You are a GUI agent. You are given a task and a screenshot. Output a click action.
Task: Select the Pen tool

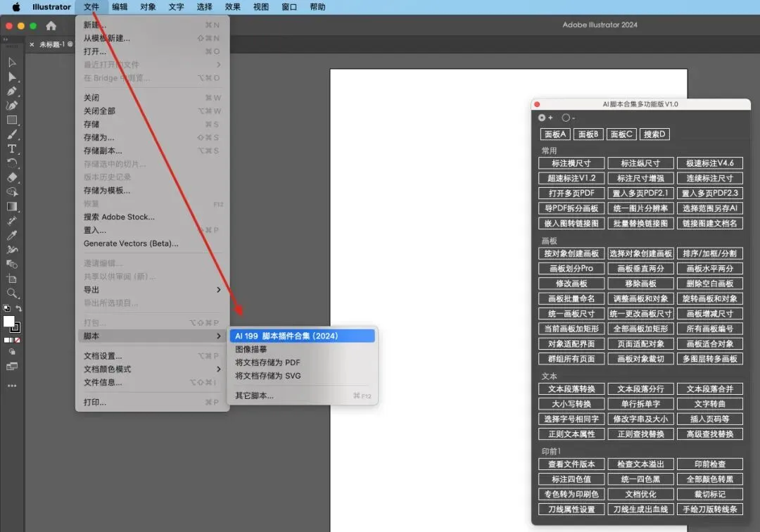pyautogui.click(x=12, y=91)
